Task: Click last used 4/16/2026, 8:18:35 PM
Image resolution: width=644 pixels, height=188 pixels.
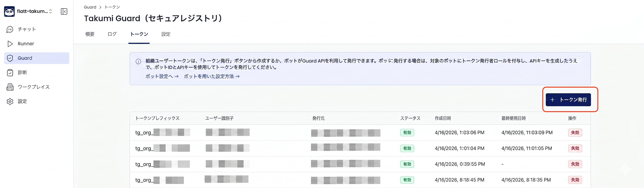Action: click(x=526, y=180)
